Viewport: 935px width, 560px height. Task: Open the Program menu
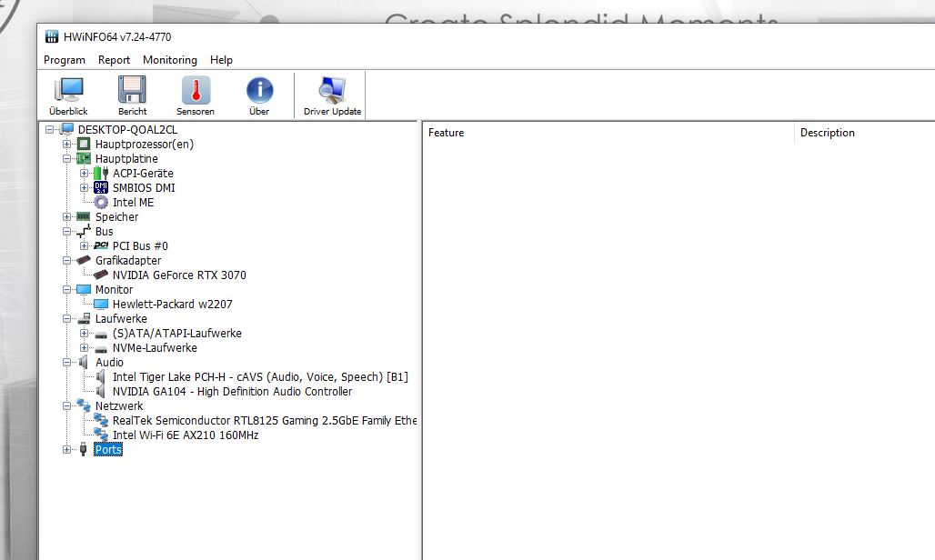[x=65, y=60]
